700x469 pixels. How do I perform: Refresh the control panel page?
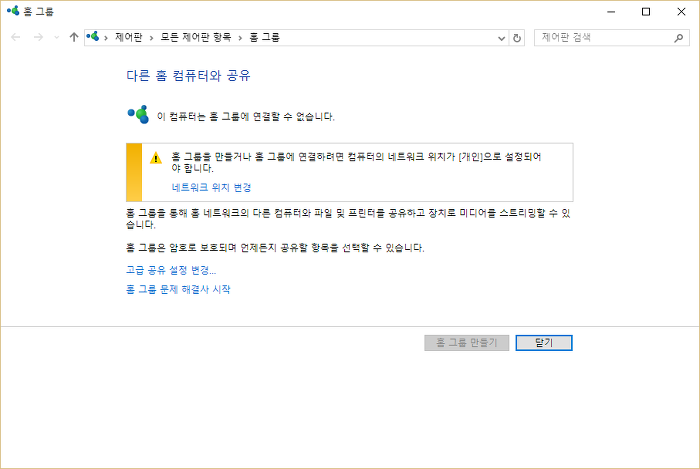coord(517,38)
